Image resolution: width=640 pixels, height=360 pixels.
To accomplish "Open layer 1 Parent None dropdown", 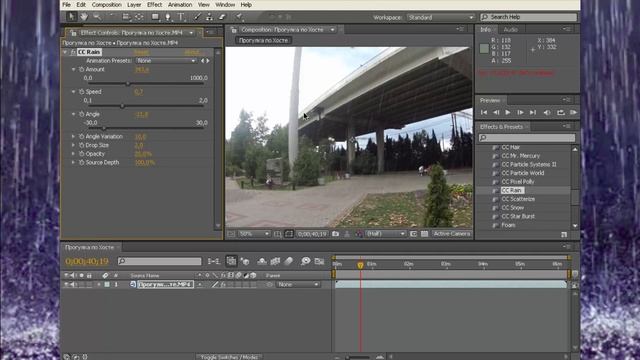I will point(298,284).
